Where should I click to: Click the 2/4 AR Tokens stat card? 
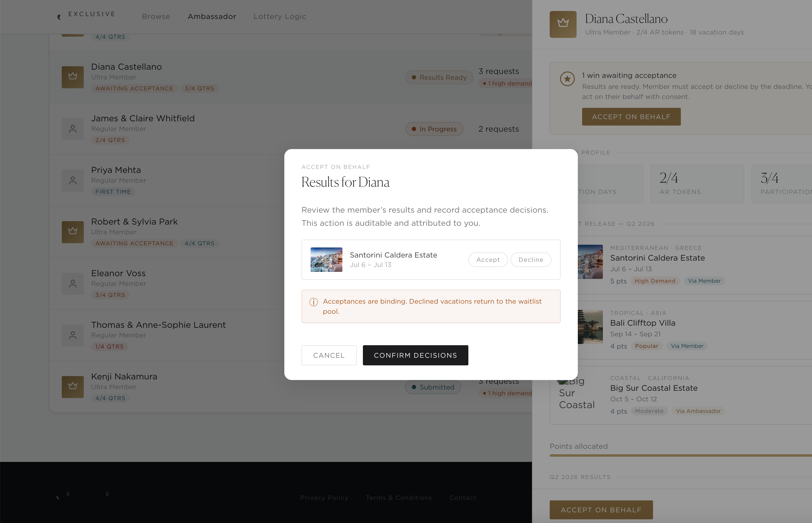click(697, 184)
